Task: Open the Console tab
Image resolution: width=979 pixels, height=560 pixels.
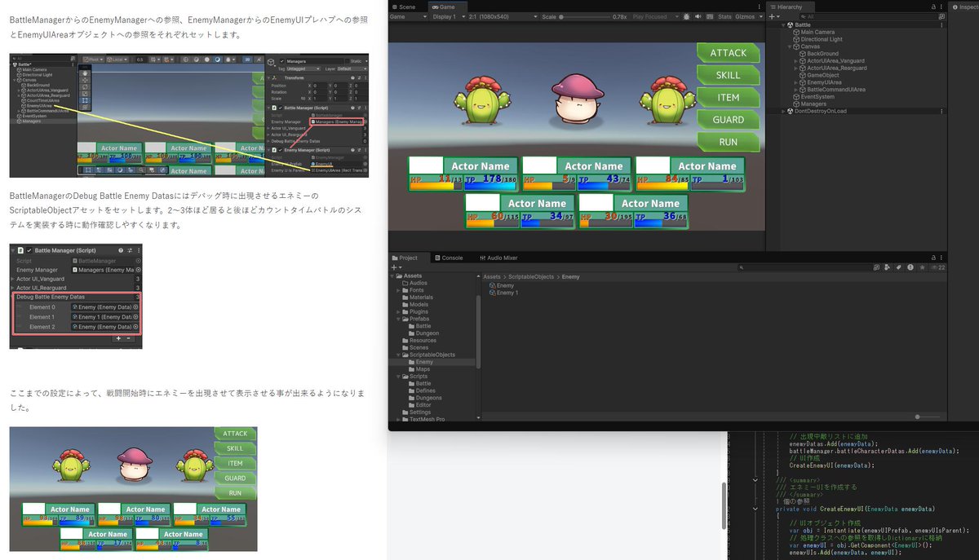Action: click(x=448, y=258)
